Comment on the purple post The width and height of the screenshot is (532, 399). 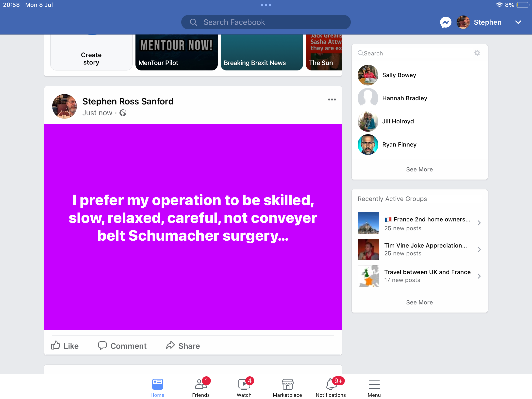click(122, 346)
